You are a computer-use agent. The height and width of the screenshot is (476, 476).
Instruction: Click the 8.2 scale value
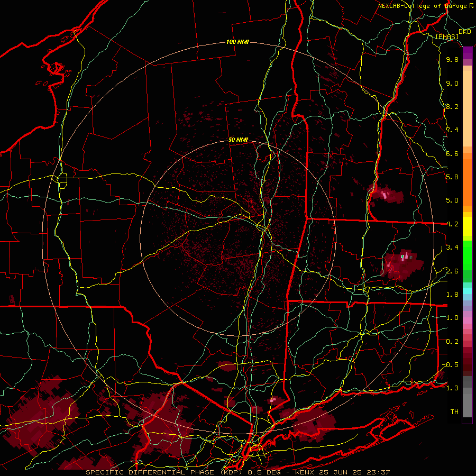pyautogui.click(x=452, y=106)
